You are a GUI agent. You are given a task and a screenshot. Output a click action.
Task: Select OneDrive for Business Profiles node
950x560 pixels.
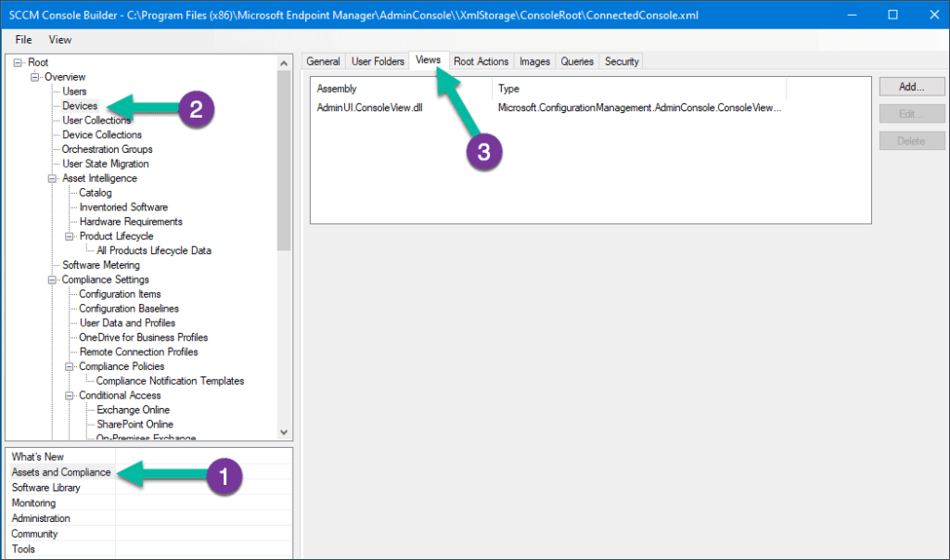[144, 337]
